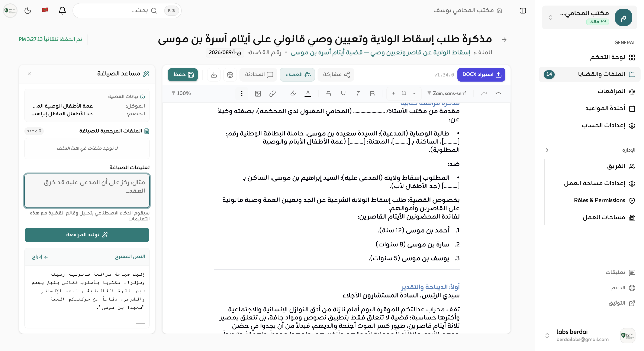644x351 pixels.
Task: Open الفريق team page
Action: 592,166
